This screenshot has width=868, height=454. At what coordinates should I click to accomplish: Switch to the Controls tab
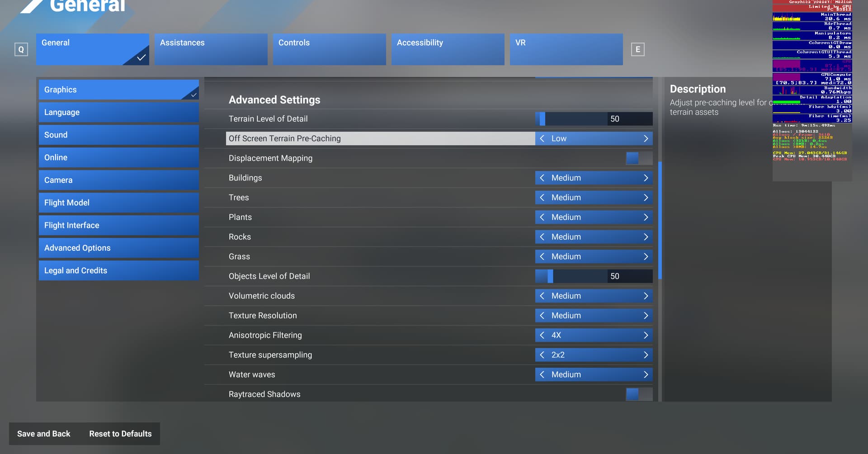click(x=330, y=49)
